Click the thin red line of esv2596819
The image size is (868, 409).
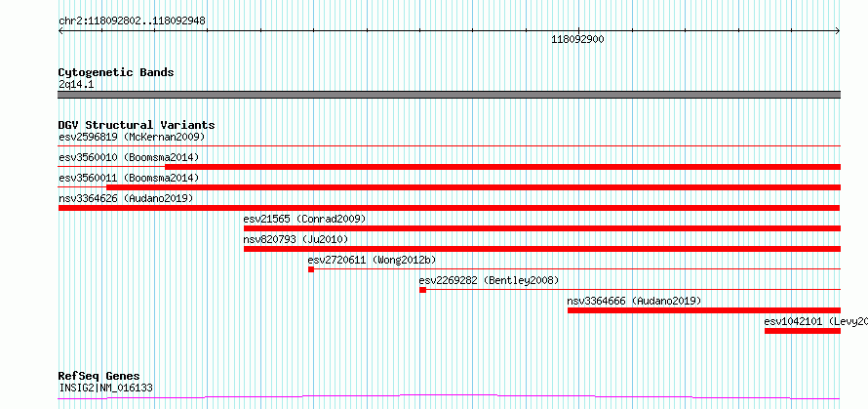point(450,145)
